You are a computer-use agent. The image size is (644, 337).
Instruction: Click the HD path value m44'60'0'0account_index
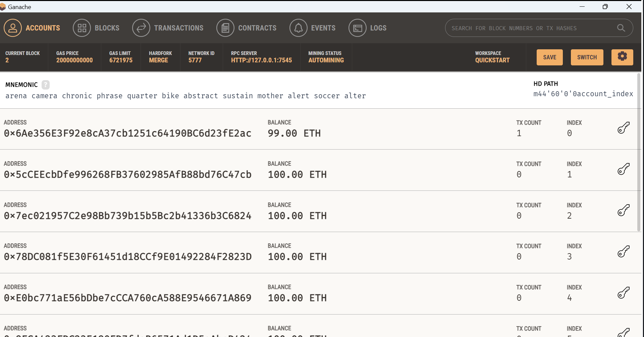(583, 94)
